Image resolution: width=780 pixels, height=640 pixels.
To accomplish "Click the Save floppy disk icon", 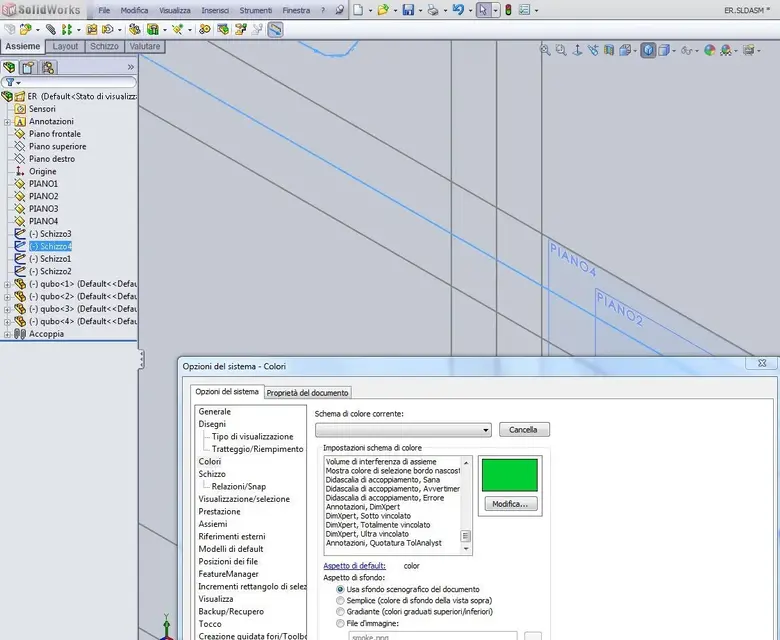I will click(408, 10).
